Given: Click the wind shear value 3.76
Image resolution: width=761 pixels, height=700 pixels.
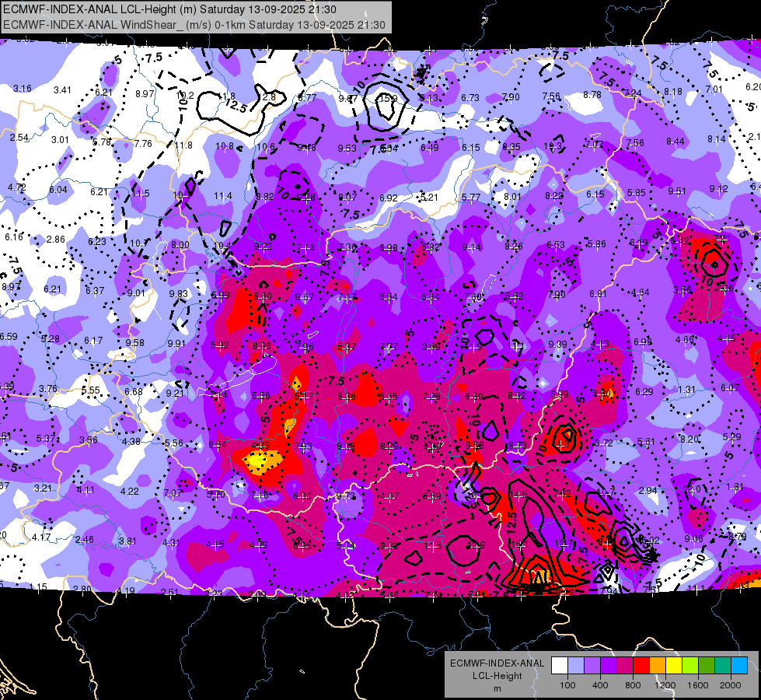Looking at the screenshot, I should [x=48, y=389].
